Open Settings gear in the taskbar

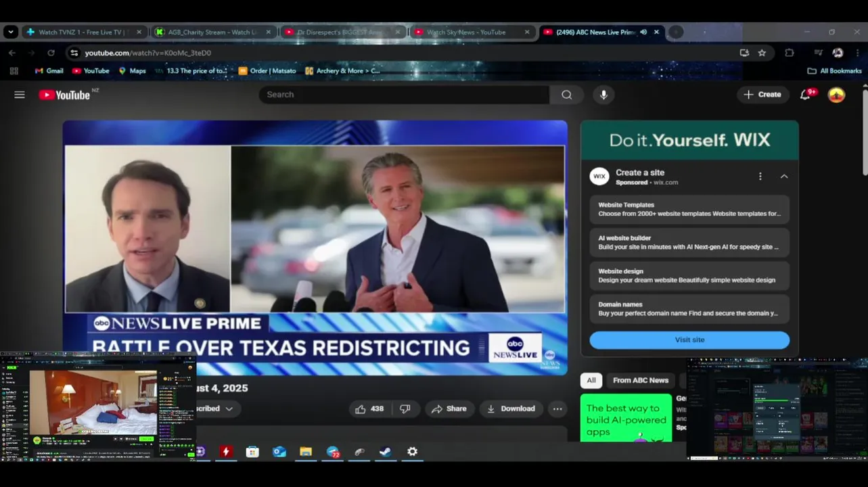click(x=412, y=452)
